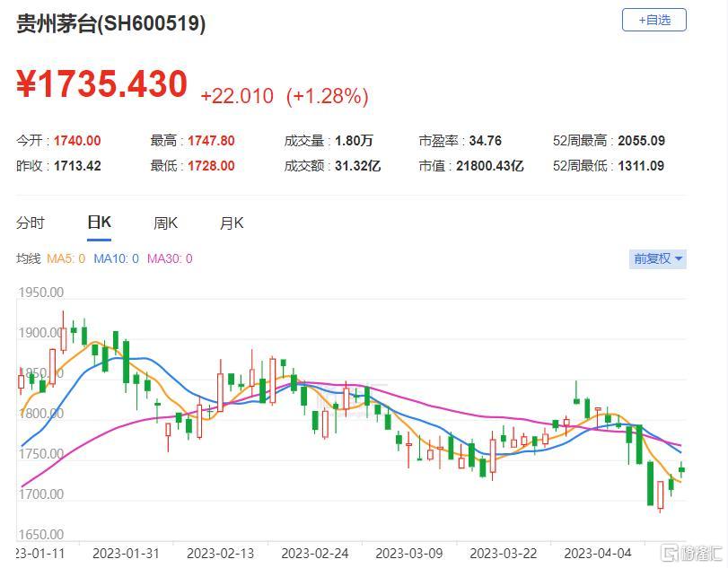Show the 月K monthly chart tab
728x568 pixels.
coord(232,223)
